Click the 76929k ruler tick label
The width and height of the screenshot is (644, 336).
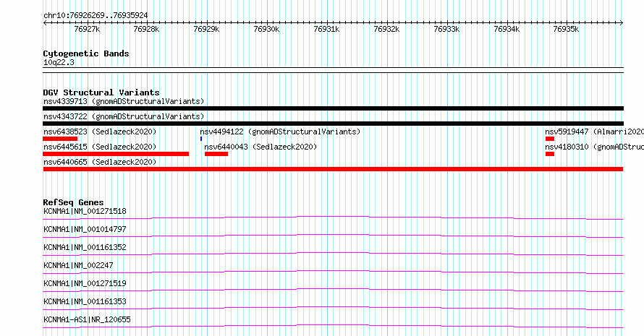coord(206,29)
